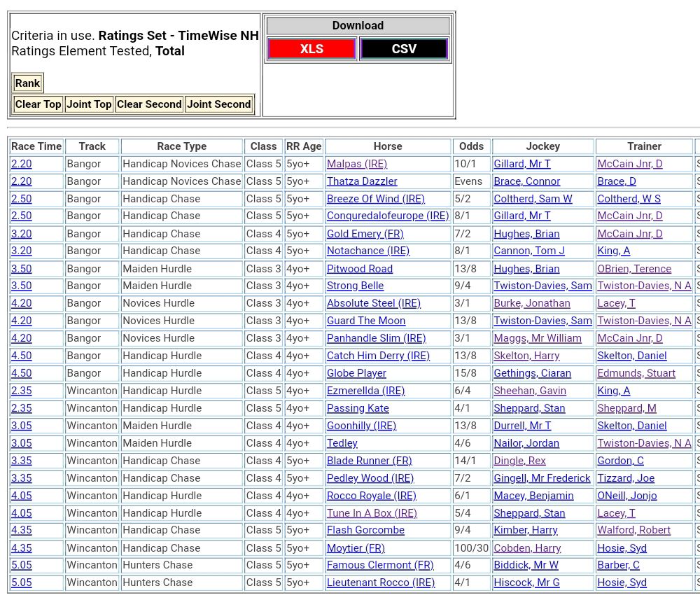Click the black CSV download button
700x607 pixels.
click(403, 49)
